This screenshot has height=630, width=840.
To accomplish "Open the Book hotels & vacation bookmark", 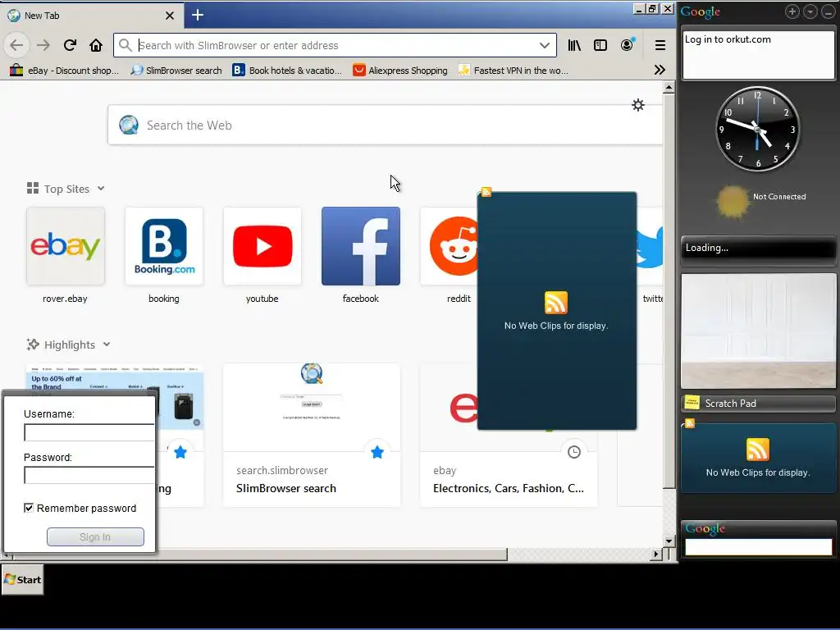I will 287,71.
